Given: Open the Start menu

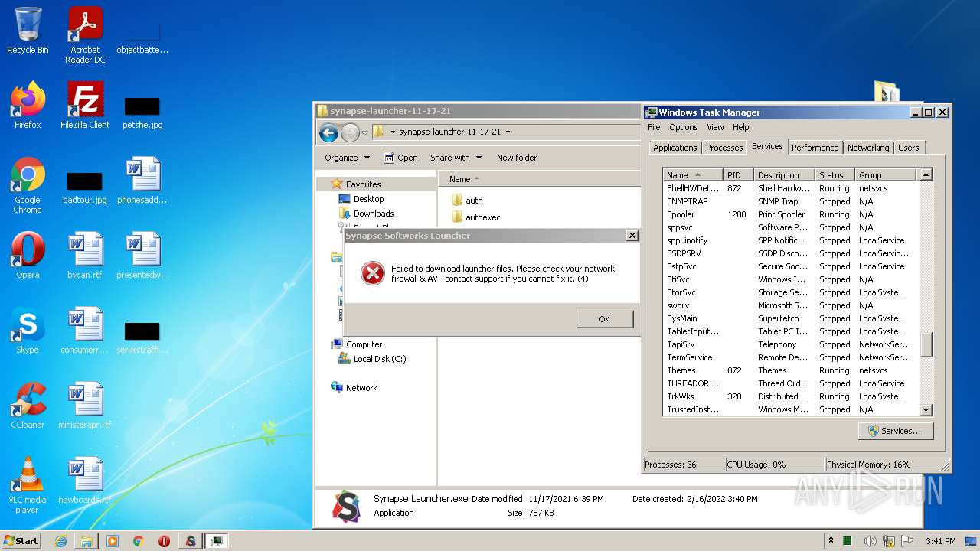Looking at the screenshot, I should tap(21, 541).
